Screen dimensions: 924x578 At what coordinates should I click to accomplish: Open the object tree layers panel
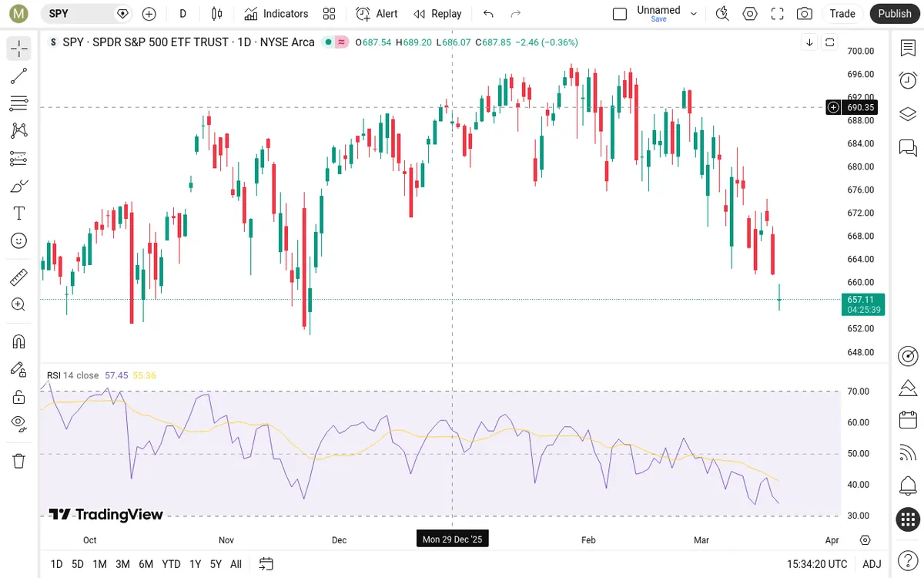pyautogui.click(x=908, y=113)
